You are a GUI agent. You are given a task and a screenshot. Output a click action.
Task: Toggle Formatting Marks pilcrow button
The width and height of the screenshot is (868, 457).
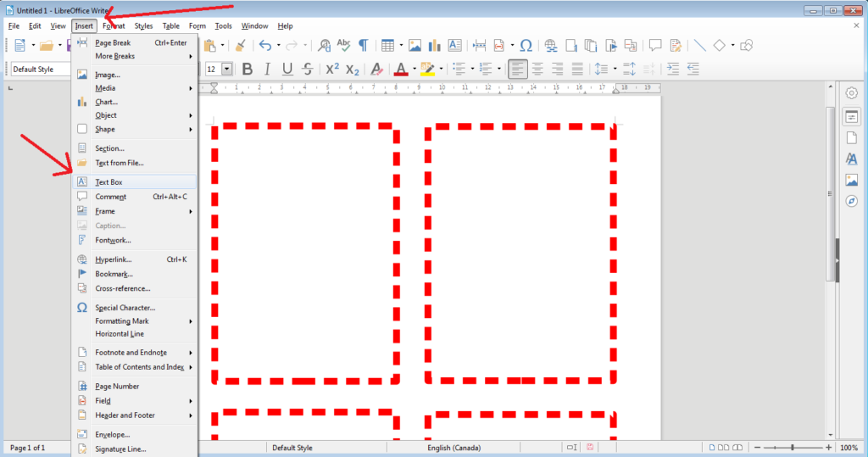tap(364, 45)
